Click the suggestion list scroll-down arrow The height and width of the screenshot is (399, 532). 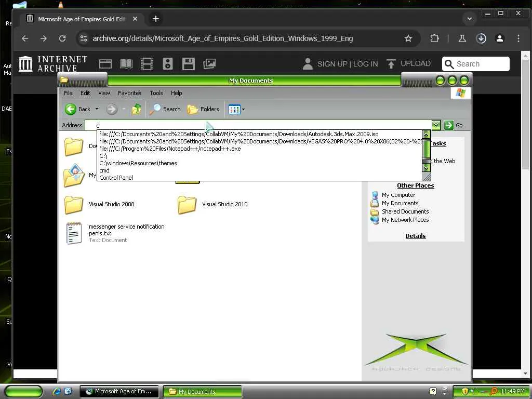pos(426,168)
